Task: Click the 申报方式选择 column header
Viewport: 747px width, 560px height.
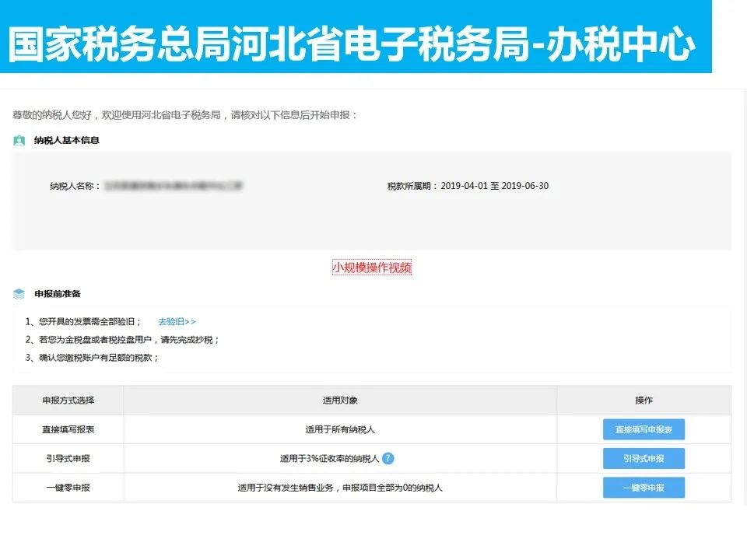Action: coord(68,401)
